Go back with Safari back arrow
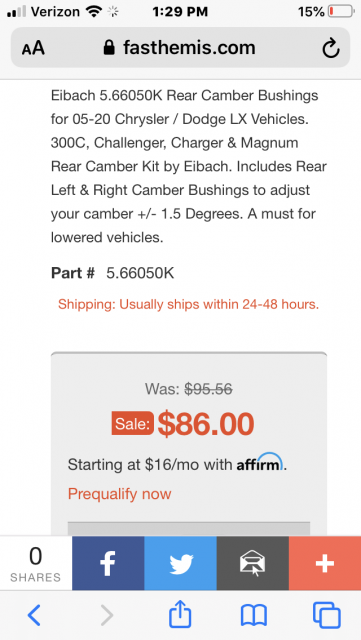 click(34, 615)
